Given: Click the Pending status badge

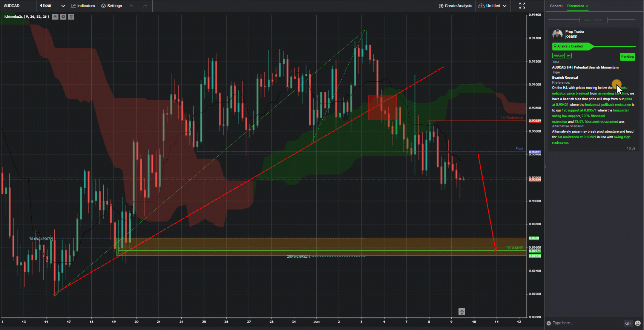Looking at the screenshot, I should point(627,57).
